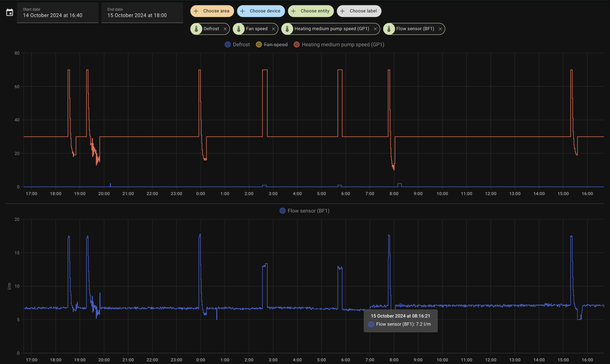Viewport: 610px width, 364px height.
Task: Edit the Start date field
Action: 58,13
